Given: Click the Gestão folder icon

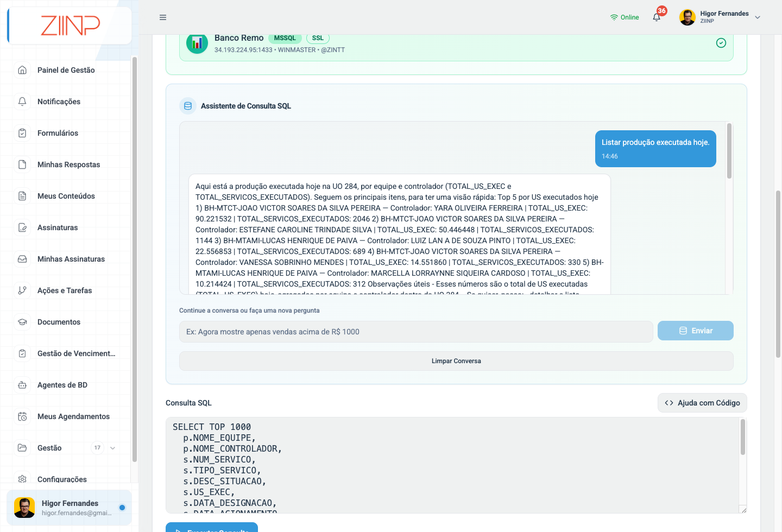Looking at the screenshot, I should (22, 448).
